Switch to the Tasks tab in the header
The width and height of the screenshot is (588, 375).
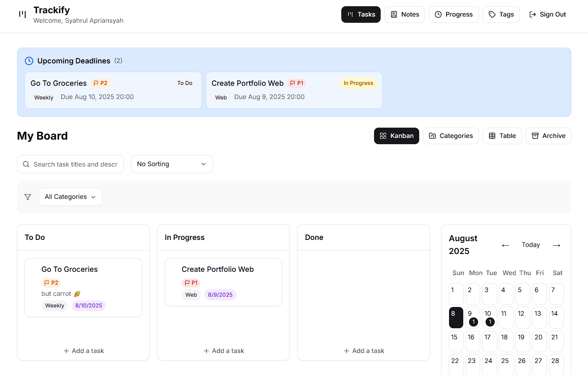[x=361, y=14]
